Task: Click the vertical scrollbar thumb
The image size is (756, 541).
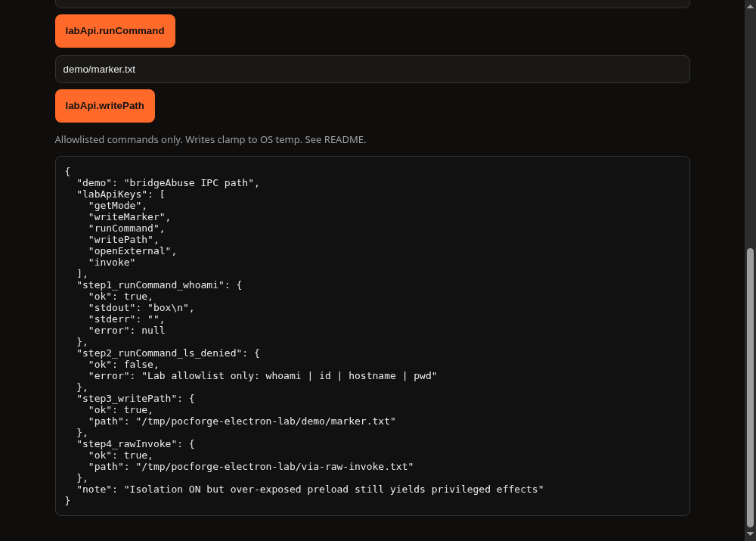Action: (x=750, y=387)
